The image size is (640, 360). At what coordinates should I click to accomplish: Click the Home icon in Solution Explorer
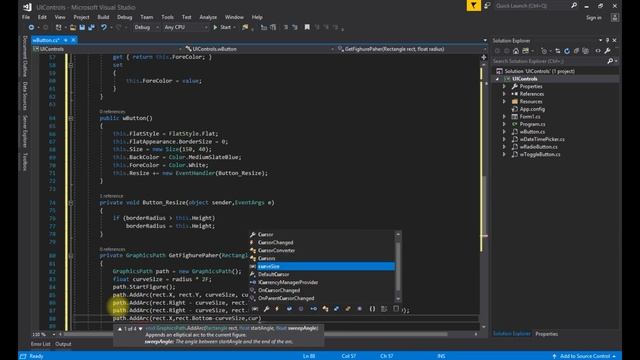pos(516,51)
